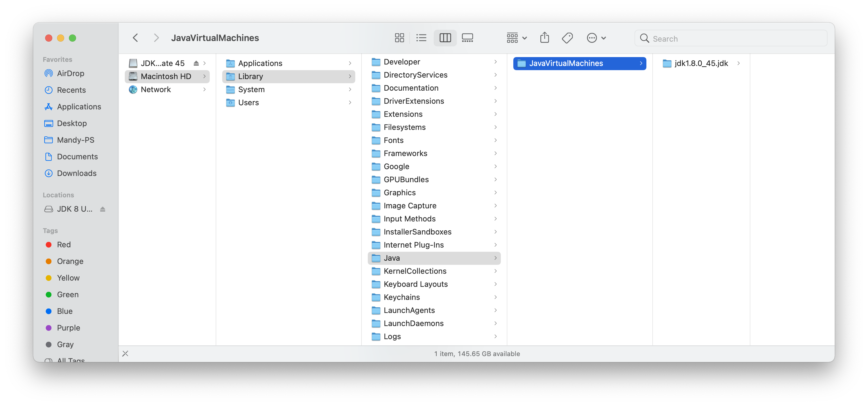Select the JDK...ate 45 disk icon
Viewport: 868px width, 406px height.
coord(133,63)
